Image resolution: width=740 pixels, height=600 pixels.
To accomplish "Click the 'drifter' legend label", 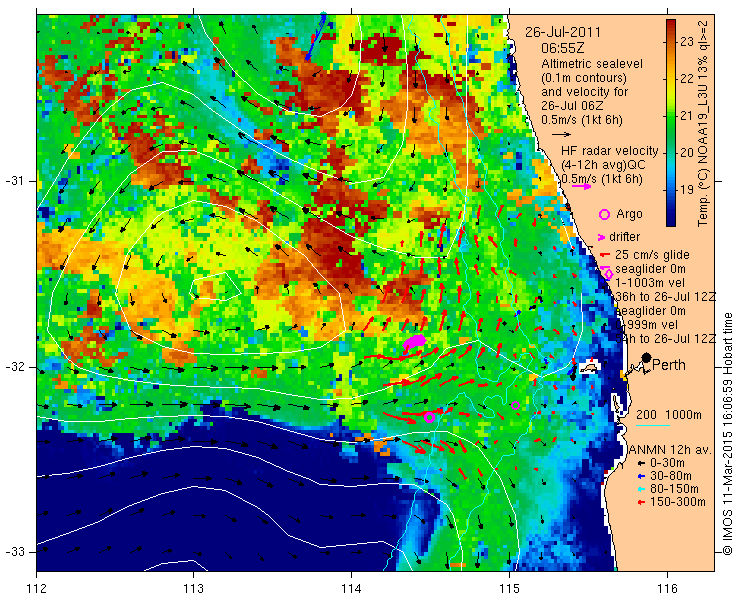I will pyautogui.click(x=624, y=237).
